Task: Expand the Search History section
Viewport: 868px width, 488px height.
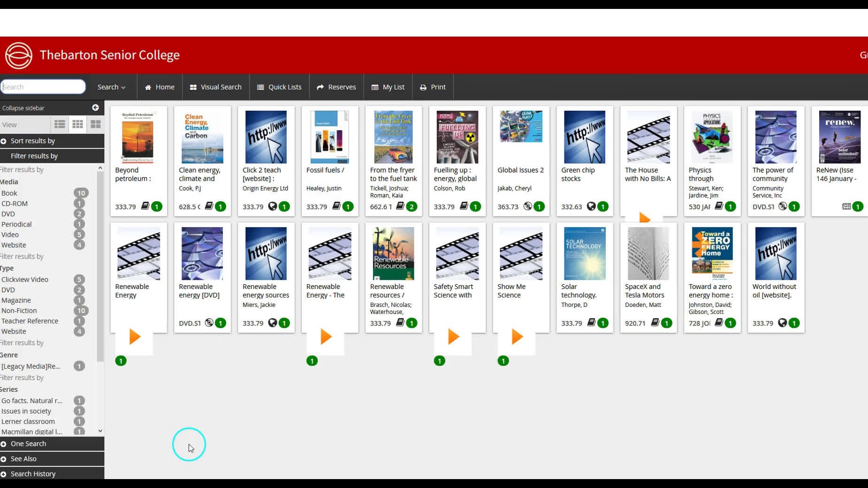Action: coord(33,473)
